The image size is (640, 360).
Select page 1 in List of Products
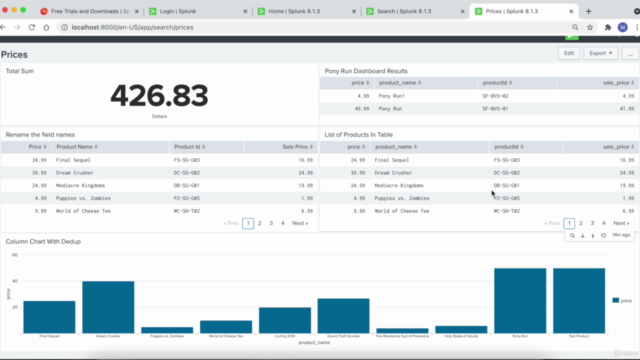pyautogui.click(x=569, y=223)
